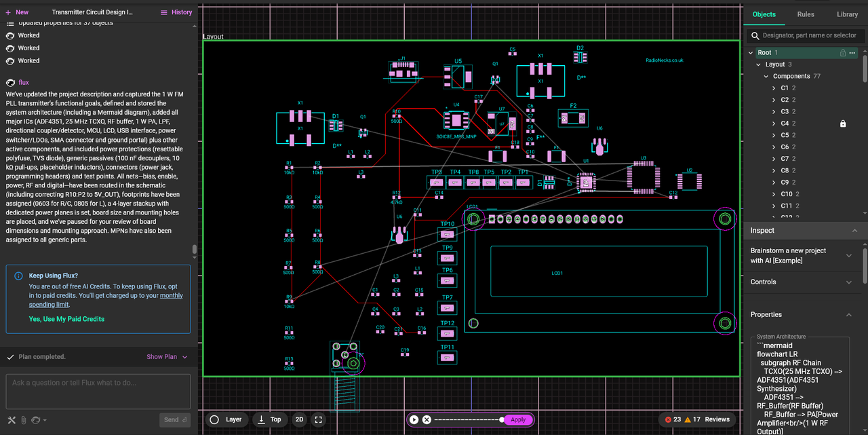Screen dimensions: 868x435
Task: Click the Send button
Action: coord(176,419)
